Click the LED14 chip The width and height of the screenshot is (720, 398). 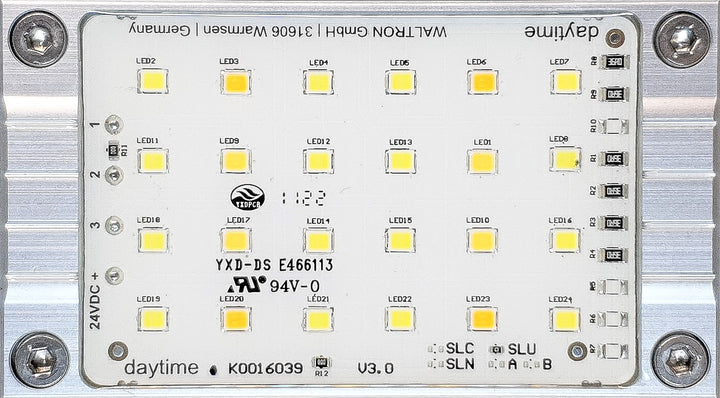(x=318, y=241)
